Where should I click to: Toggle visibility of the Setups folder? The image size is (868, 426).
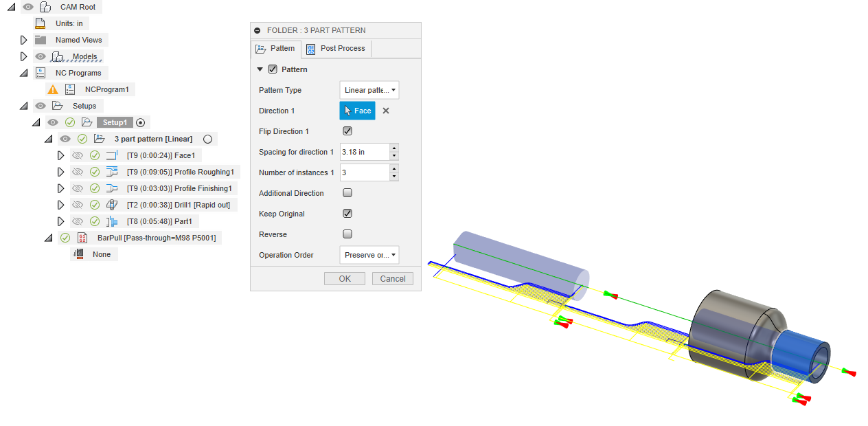click(x=42, y=106)
